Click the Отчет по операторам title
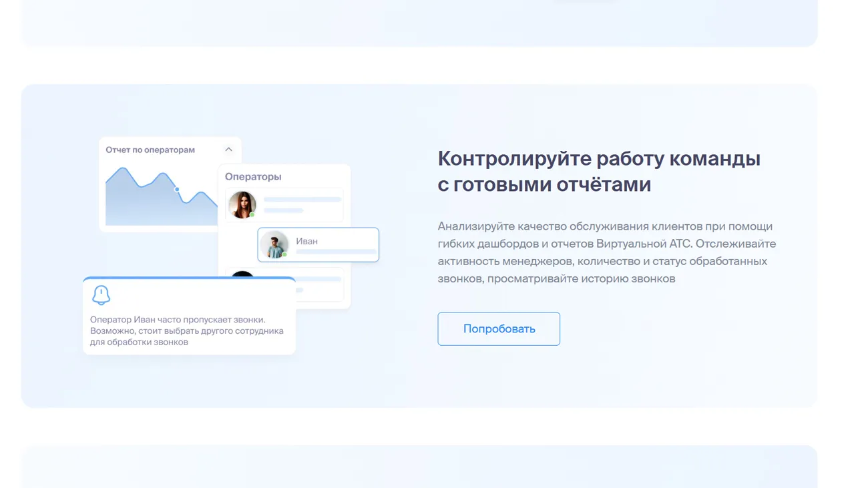The width and height of the screenshot is (868, 488). tap(150, 150)
